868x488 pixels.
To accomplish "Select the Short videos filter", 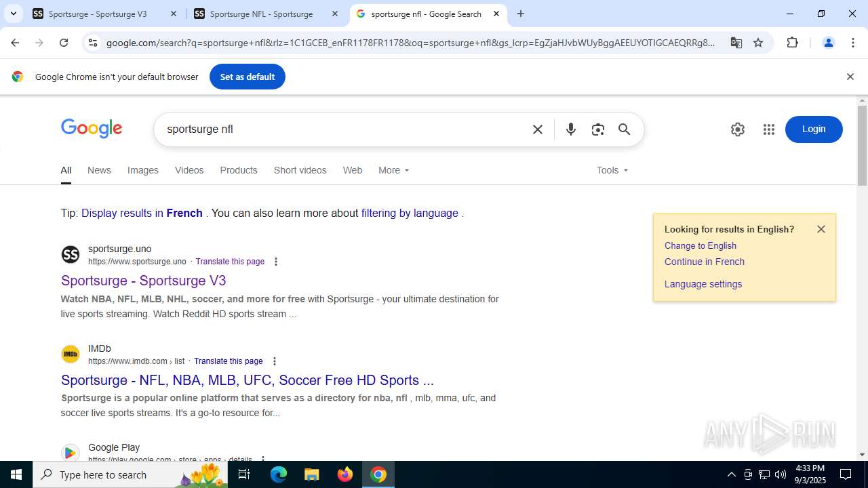I will point(300,170).
